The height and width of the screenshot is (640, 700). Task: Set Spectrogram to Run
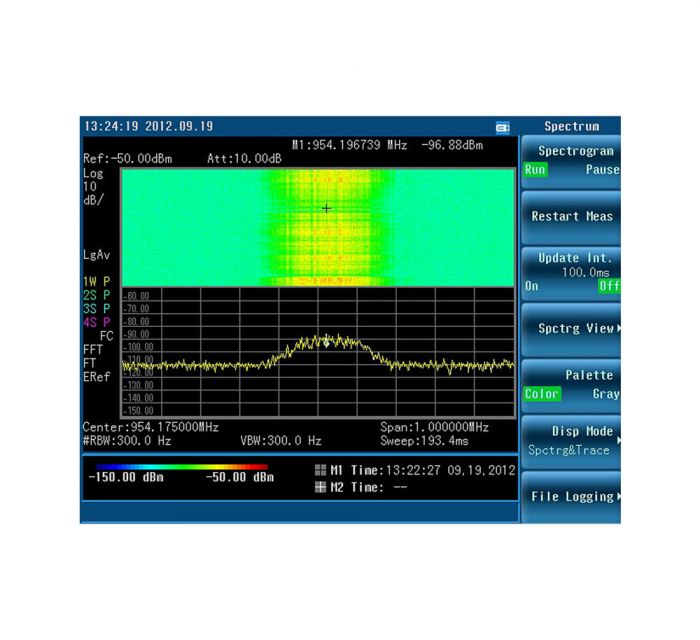[x=535, y=170]
